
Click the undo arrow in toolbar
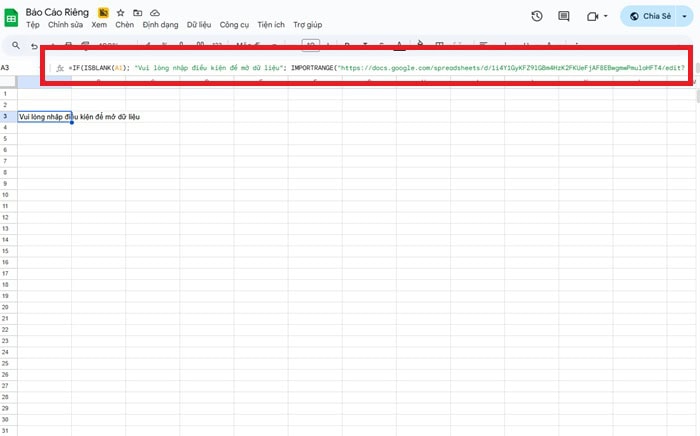(36, 45)
